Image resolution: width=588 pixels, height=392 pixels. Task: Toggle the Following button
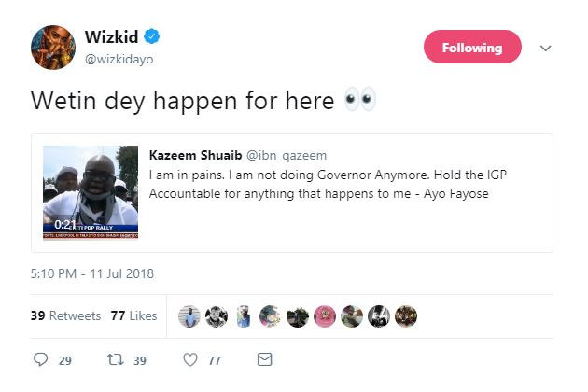[471, 48]
